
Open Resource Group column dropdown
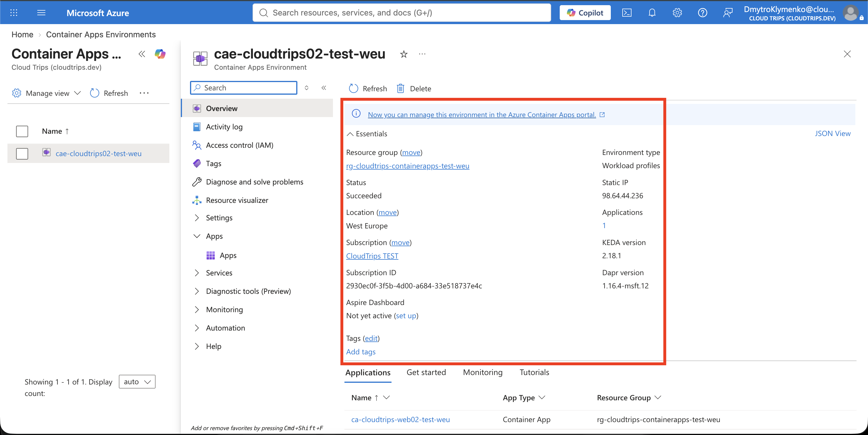tap(657, 397)
